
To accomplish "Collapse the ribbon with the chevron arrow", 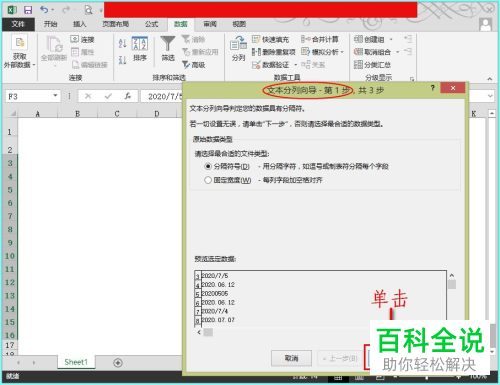I will (489, 79).
